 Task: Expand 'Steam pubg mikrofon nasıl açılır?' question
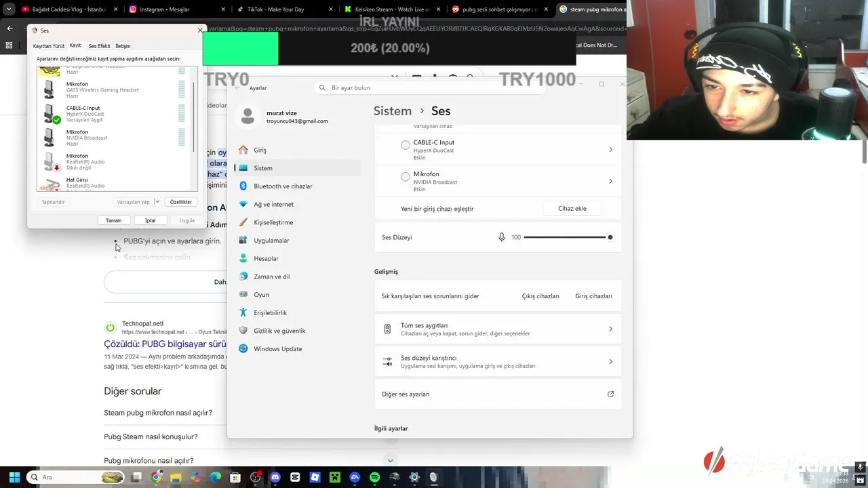(158, 413)
